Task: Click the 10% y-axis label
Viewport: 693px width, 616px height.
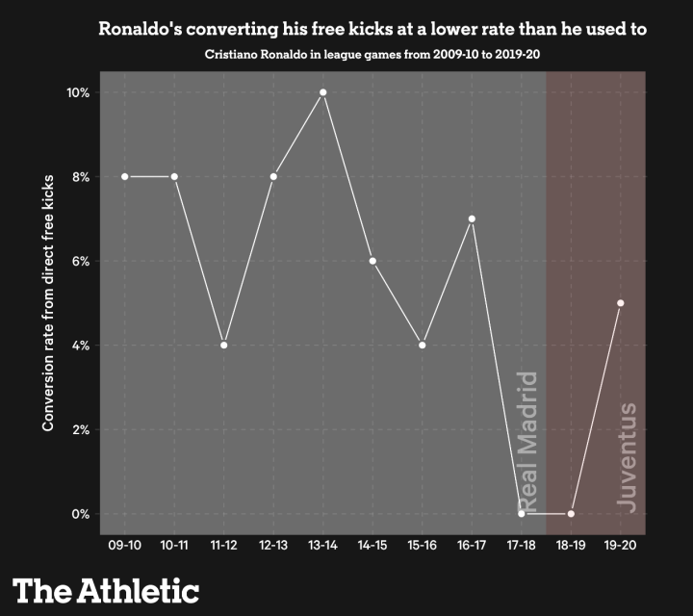Action: coord(78,92)
